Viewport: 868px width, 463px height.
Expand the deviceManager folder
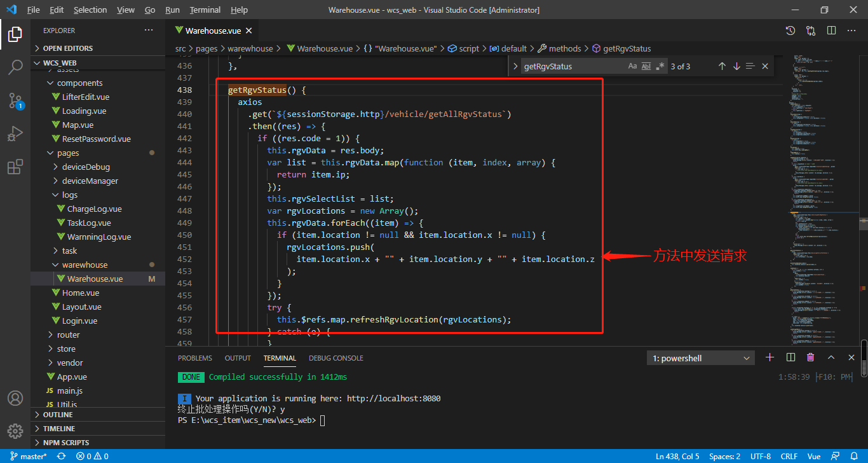tap(98, 181)
